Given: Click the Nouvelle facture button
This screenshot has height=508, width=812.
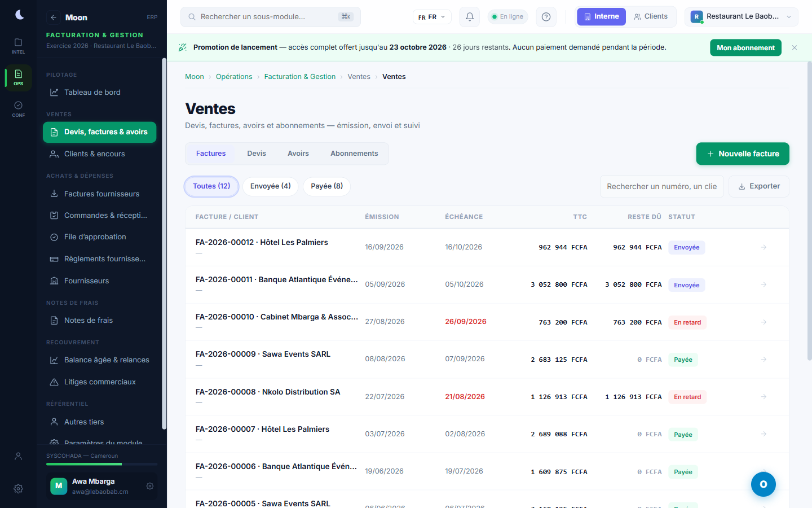Looking at the screenshot, I should point(743,154).
